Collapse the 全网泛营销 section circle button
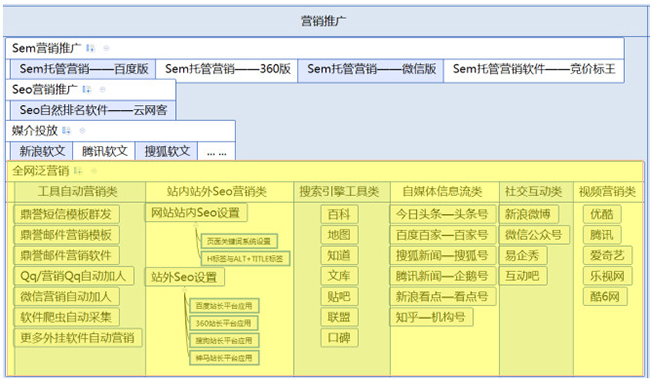Screen dimensions: 650x380 coord(94,170)
